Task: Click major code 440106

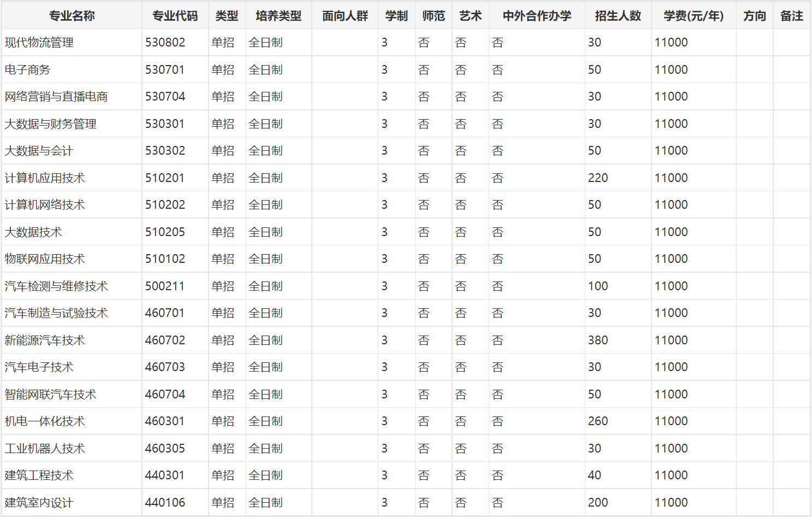Action: [x=165, y=503]
